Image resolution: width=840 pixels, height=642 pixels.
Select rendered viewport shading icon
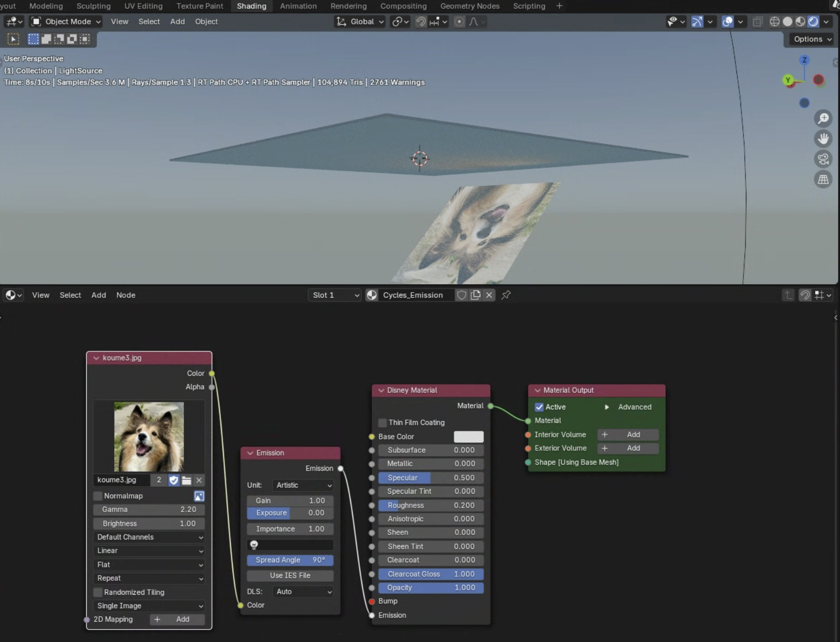[813, 22]
